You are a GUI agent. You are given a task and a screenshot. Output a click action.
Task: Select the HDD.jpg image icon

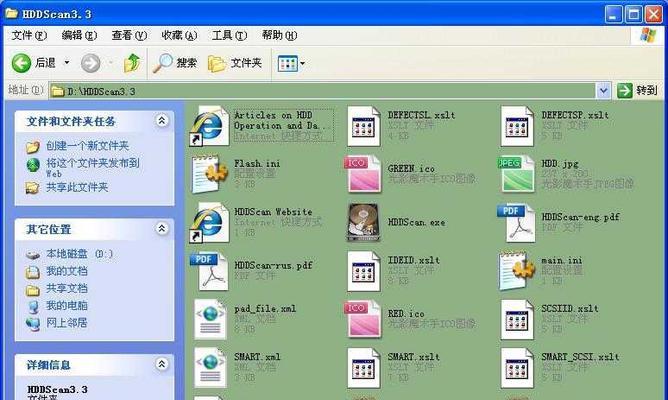coord(516,174)
